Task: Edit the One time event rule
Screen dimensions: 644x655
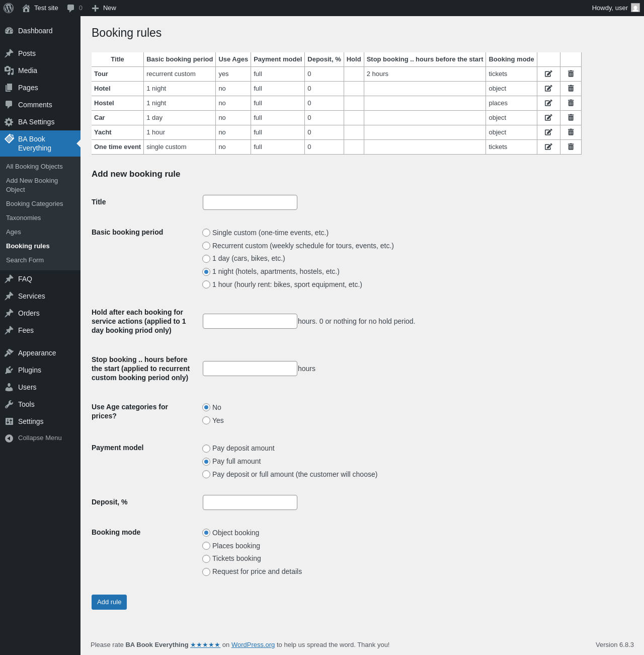Action: [548, 147]
